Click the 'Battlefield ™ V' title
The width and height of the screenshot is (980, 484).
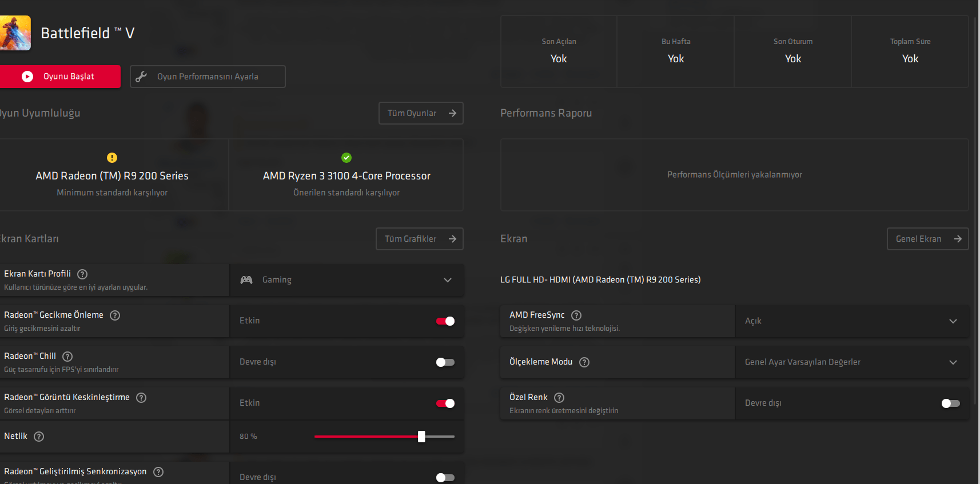87,33
